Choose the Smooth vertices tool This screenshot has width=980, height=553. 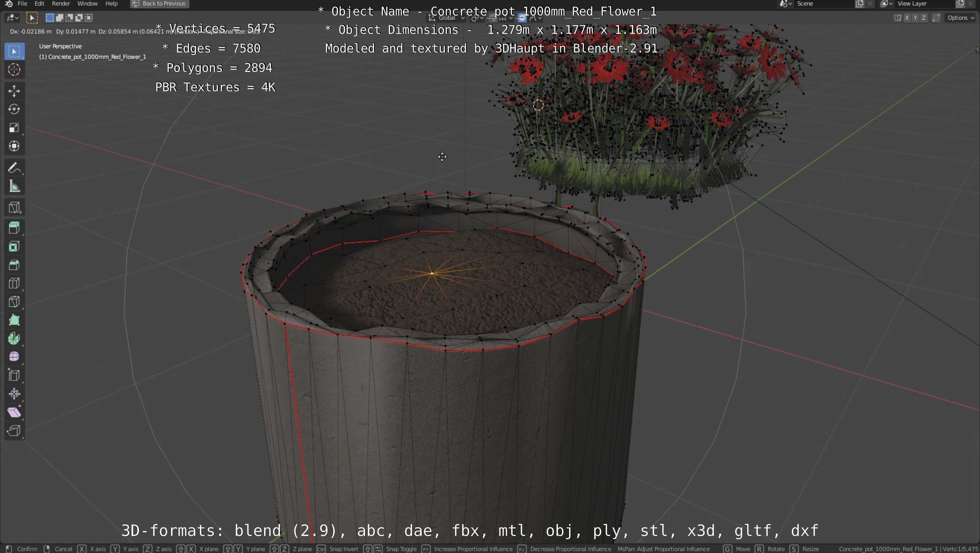click(14, 357)
